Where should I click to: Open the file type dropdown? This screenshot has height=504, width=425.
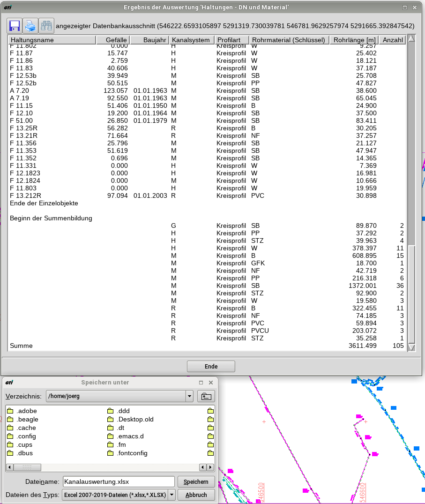point(171,495)
